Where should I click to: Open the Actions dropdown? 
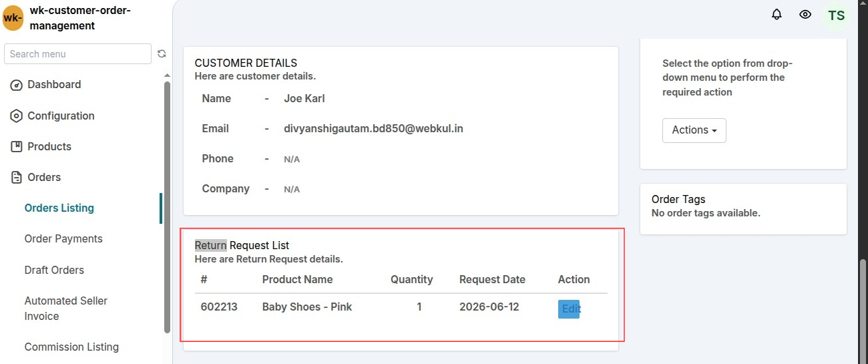pyautogui.click(x=694, y=130)
